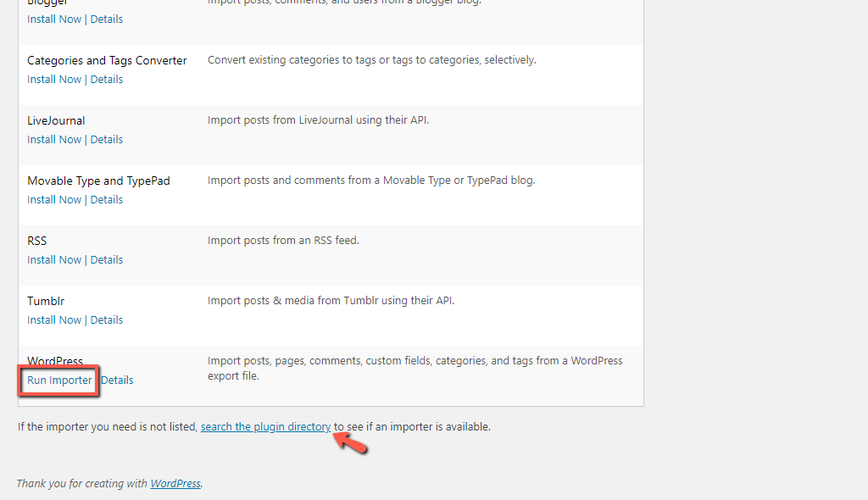Screen dimensions: 868x500
Task: Open Details for Categories and Tags Converter
Action: coord(106,79)
